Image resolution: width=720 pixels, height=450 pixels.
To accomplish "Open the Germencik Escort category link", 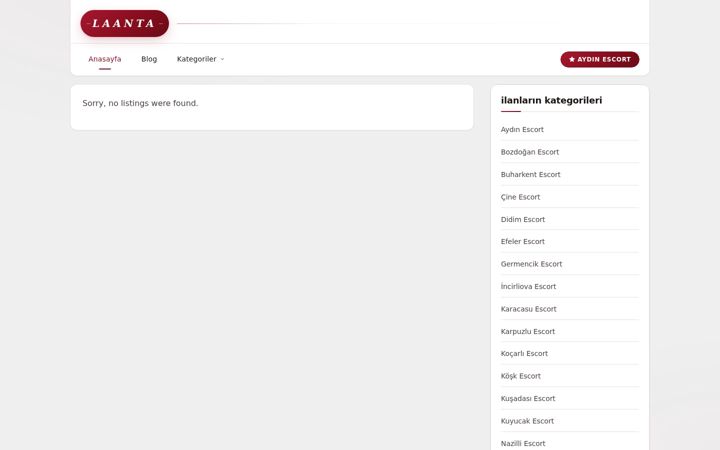I will 531,264.
